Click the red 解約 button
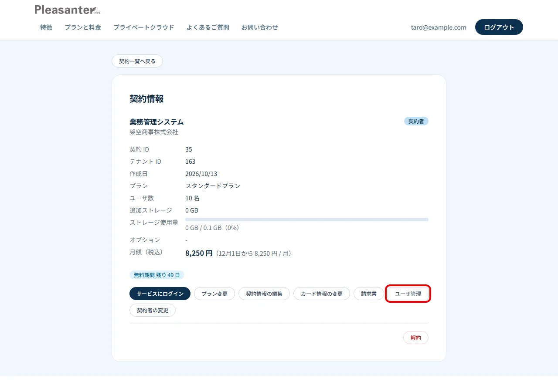The image size is (558, 392). 416,338
